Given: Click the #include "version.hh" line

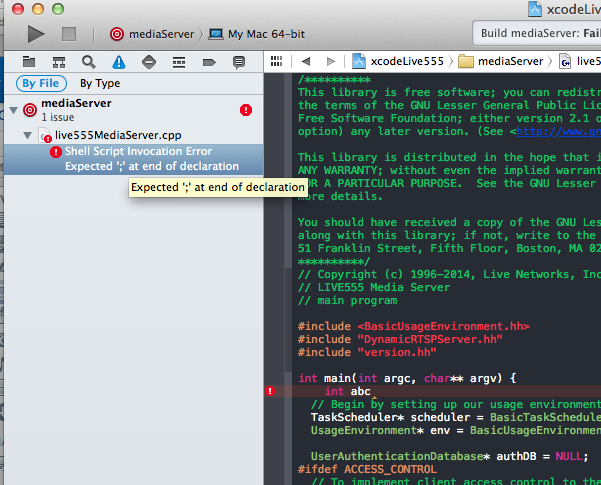Looking at the screenshot, I should 367,352.
